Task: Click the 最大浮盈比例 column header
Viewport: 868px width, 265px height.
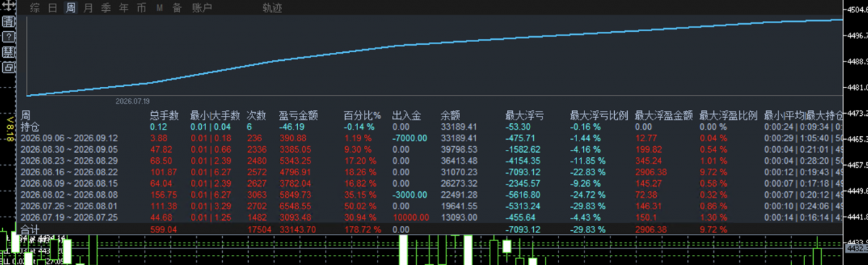Action: click(x=728, y=116)
